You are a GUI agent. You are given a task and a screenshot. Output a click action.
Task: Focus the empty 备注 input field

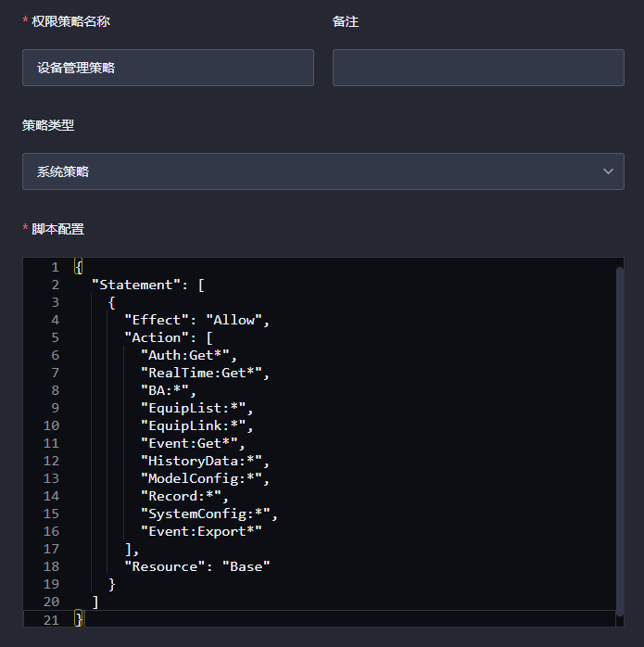pos(478,68)
